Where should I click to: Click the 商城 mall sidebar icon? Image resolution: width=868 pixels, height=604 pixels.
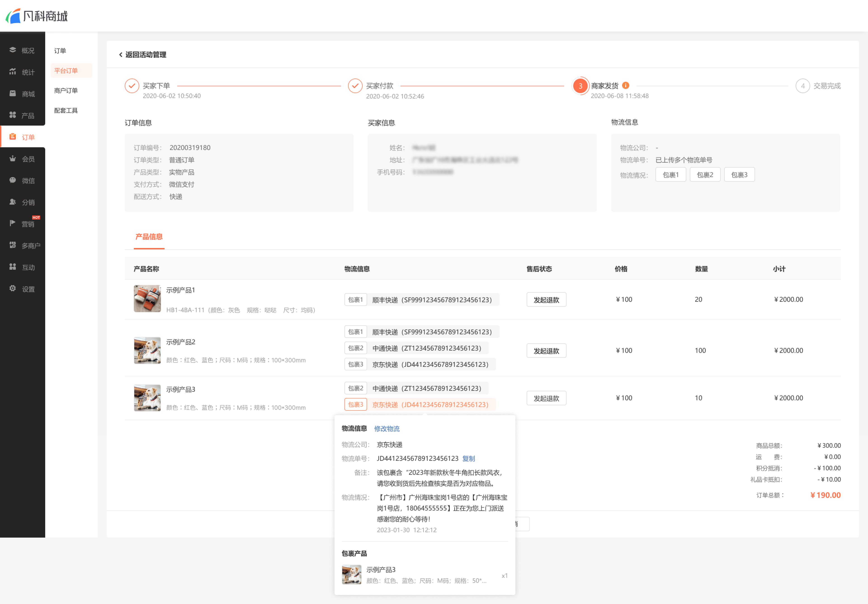click(x=12, y=93)
